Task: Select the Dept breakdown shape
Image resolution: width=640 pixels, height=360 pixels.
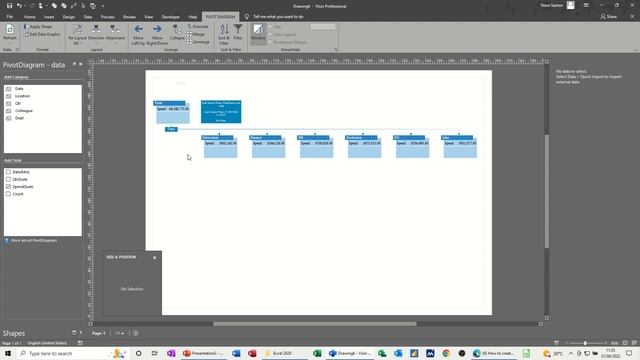Action: [x=171, y=129]
